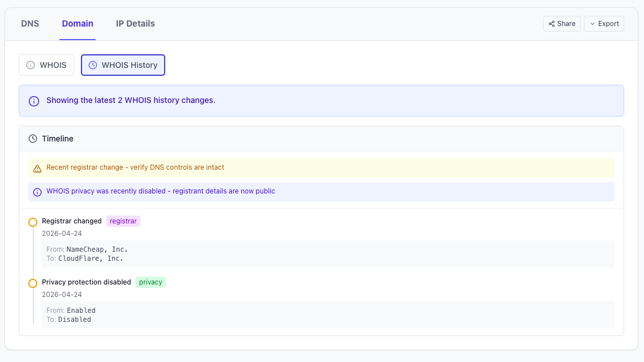Click the date under Privacy protection disabled
This screenshot has height=362, width=644.
62,295
